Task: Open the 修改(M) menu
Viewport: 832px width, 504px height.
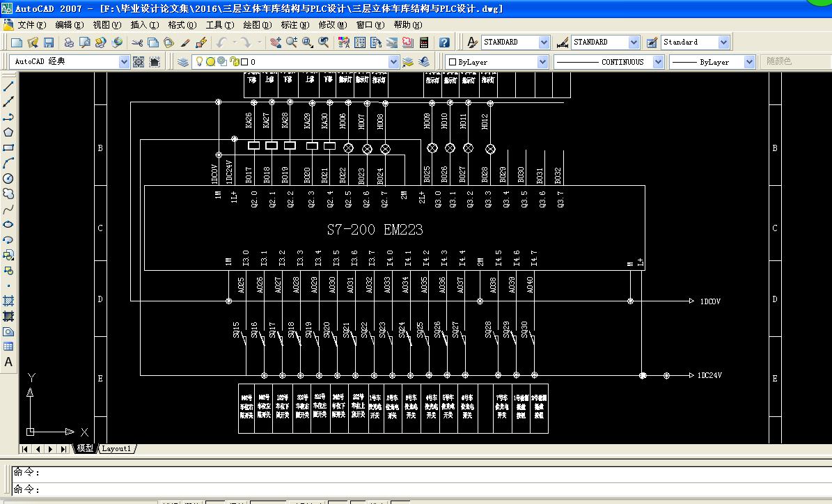Action: coord(333,25)
